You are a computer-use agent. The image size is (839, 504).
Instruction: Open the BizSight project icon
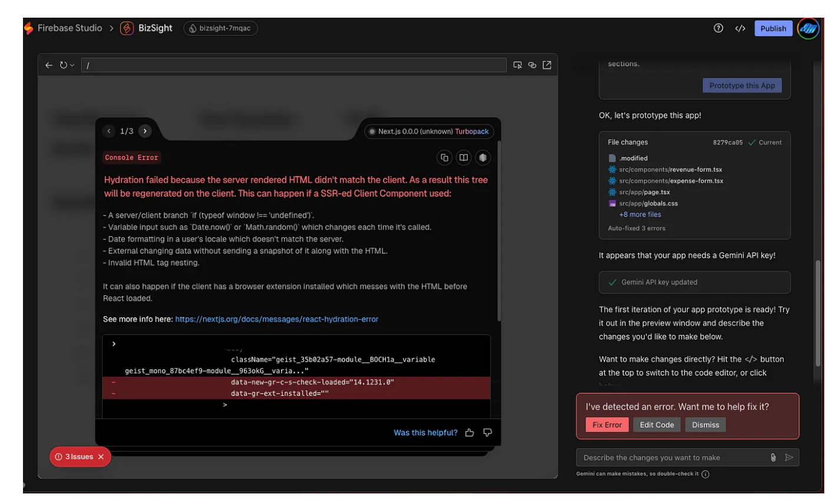point(127,28)
